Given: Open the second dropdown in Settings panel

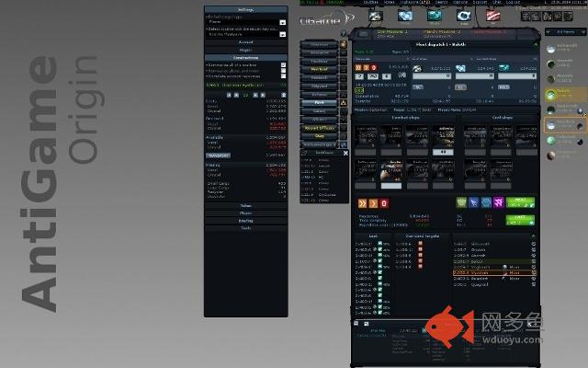Looking at the screenshot, I should pos(246,34).
